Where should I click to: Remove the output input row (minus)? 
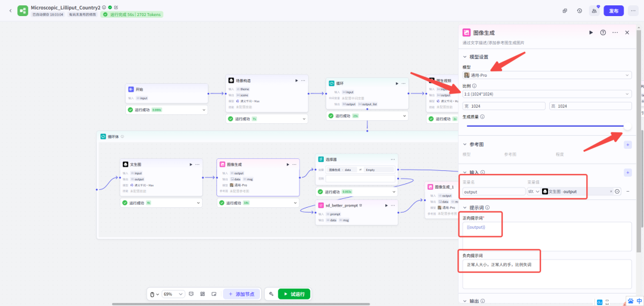coord(628,192)
